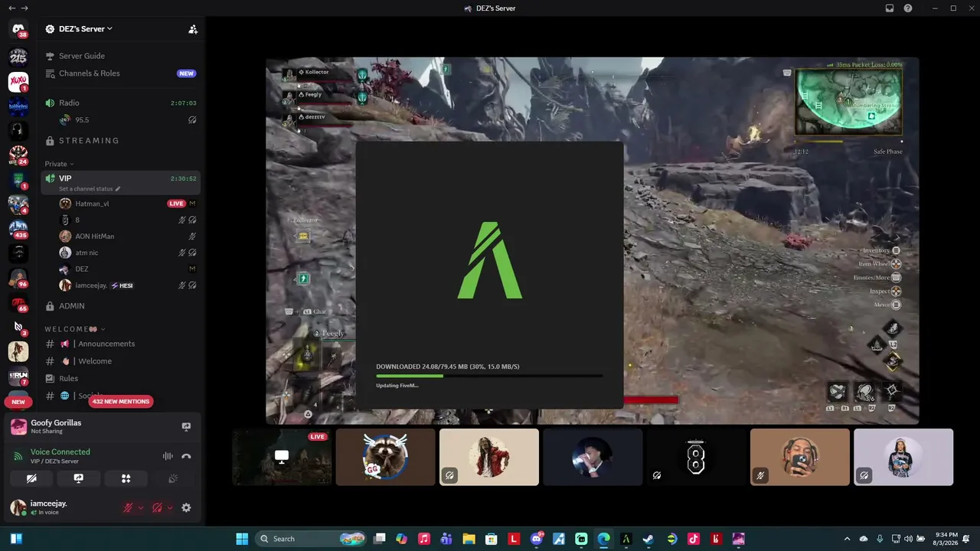Open the STREAMING locked channel
Image resolution: width=980 pixels, height=551 pixels.
click(121, 141)
